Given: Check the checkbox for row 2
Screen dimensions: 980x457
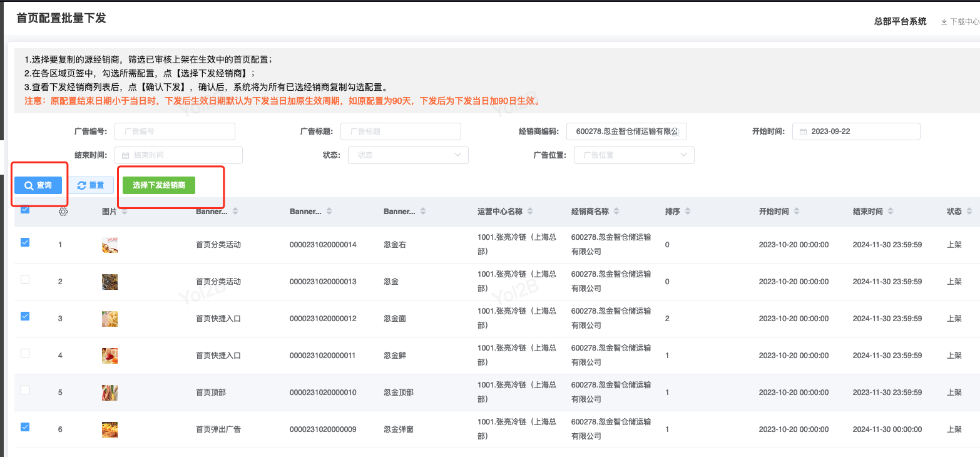Looking at the screenshot, I should point(25,279).
